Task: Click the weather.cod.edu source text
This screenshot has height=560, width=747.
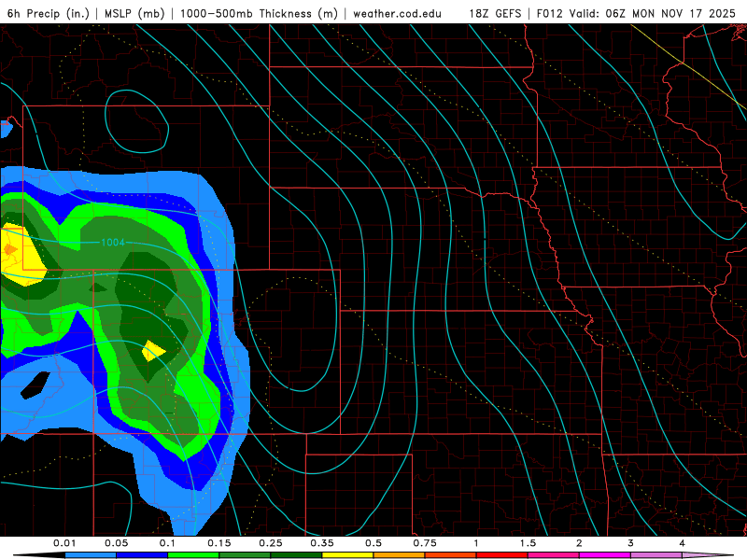Action: click(x=397, y=13)
